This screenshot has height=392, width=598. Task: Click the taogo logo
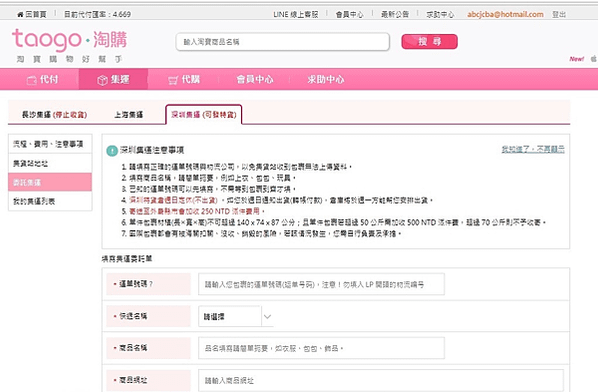coord(69,39)
